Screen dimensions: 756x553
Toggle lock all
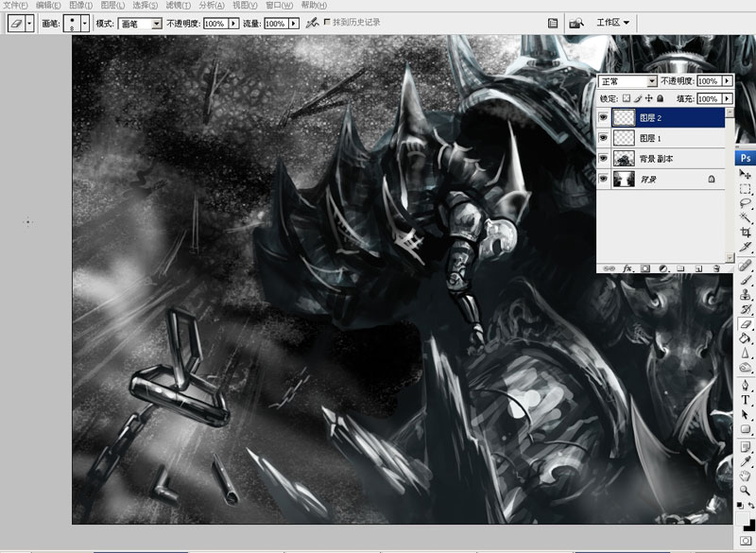pos(660,98)
